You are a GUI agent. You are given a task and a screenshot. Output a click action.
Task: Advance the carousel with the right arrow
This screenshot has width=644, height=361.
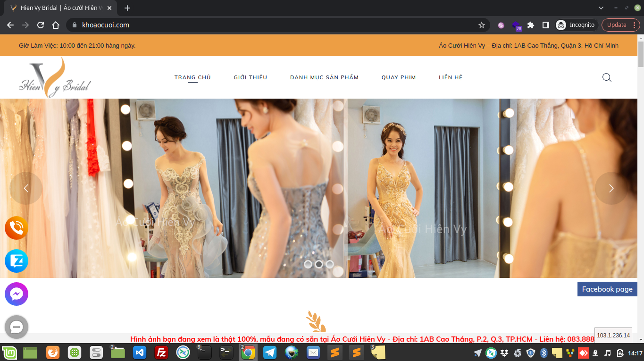[611, 188]
